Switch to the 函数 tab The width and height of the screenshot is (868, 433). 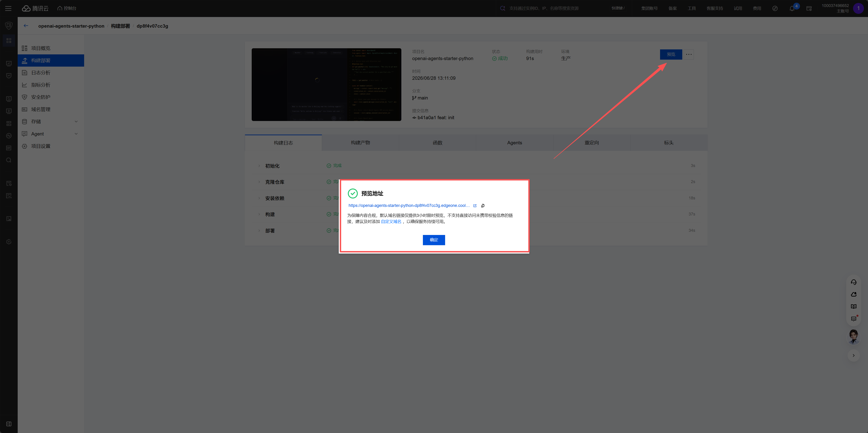[437, 143]
